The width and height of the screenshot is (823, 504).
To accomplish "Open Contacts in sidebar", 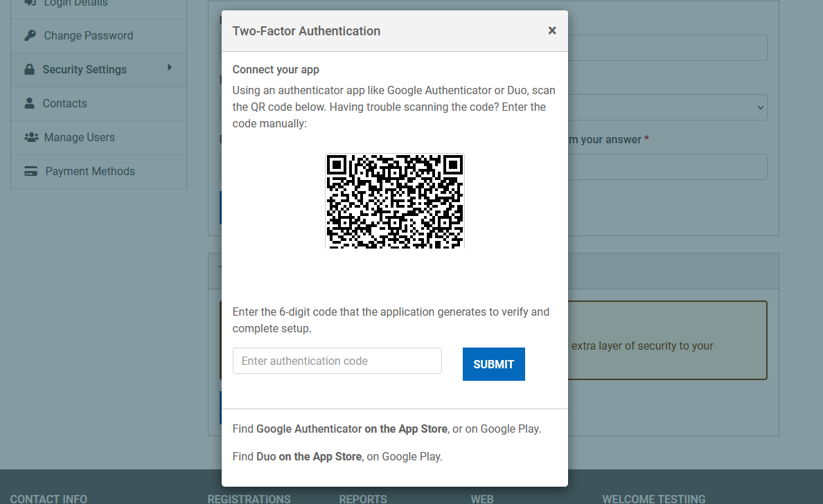I will pyautogui.click(x=98, y=104).
